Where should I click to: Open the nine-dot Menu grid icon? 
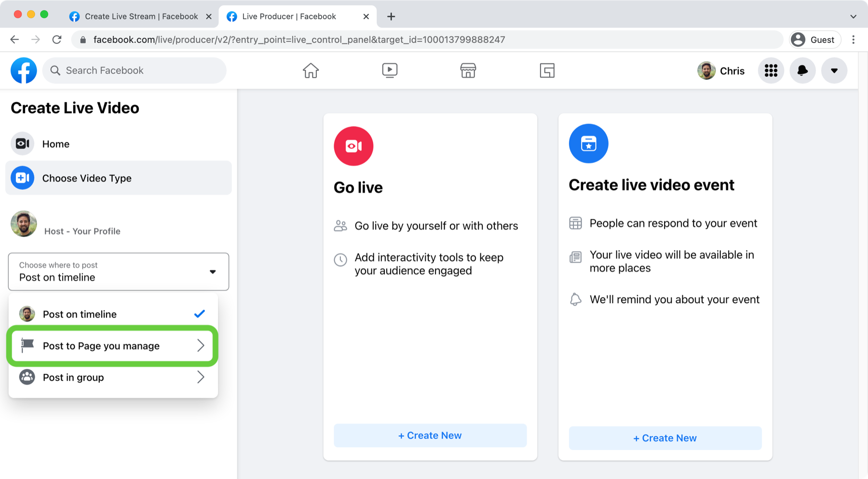coord(771,71)
